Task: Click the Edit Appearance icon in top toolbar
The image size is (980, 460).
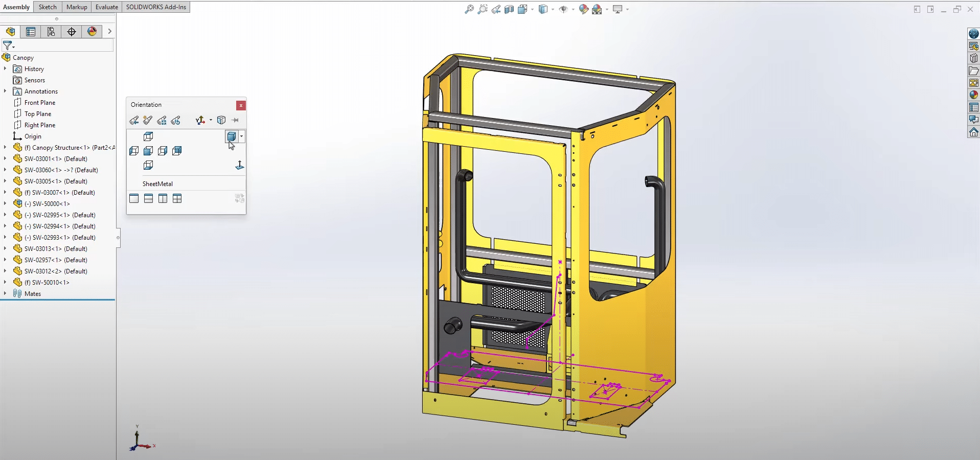Action: pos(583,9)
